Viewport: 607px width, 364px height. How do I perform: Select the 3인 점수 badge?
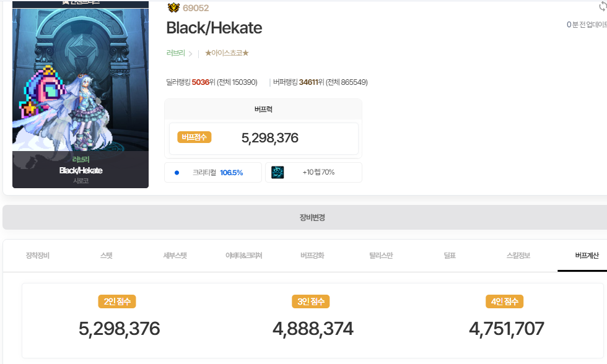tap(310, 301)
